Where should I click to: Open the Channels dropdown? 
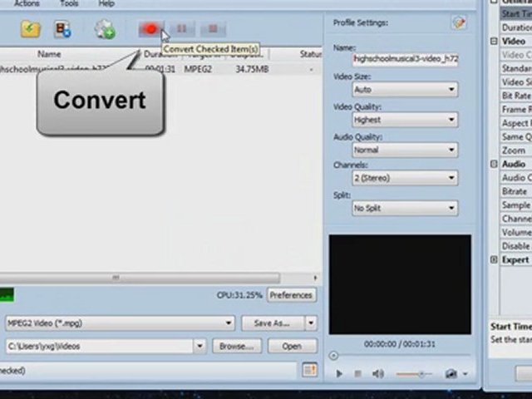[x=404, y=178]
